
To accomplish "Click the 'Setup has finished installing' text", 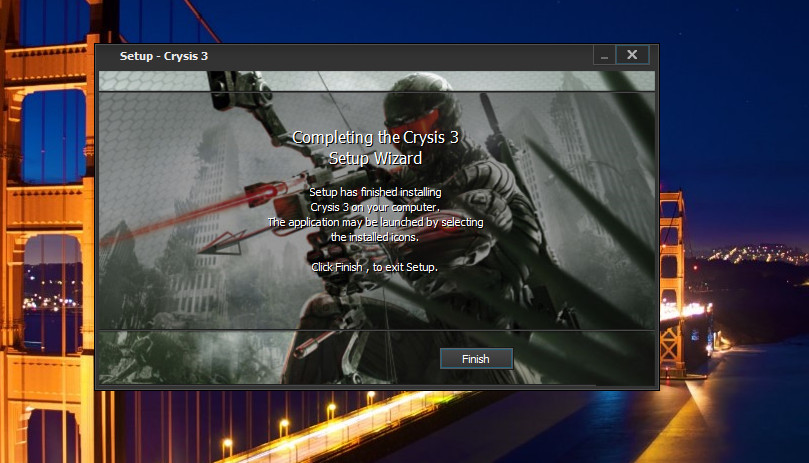I will click(x=375, y=192).
